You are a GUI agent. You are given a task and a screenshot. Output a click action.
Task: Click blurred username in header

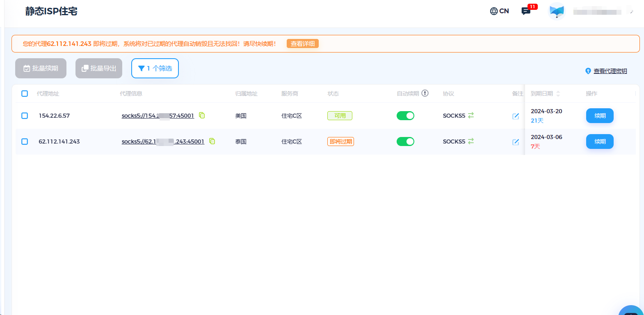[x=597, y=12]
